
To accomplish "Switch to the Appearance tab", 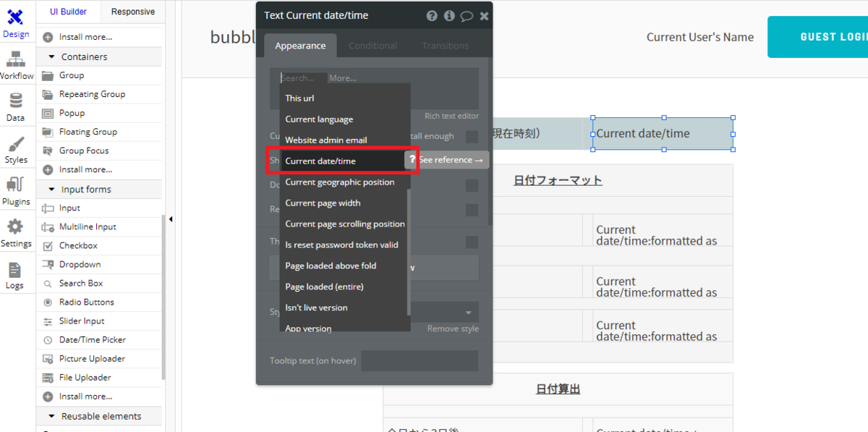I will pos(300,46).
